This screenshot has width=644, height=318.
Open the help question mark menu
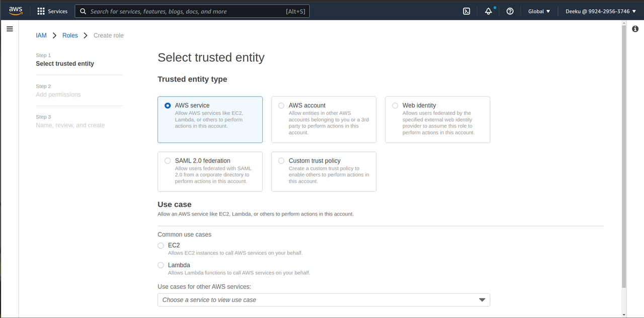(x=510, y=11)
